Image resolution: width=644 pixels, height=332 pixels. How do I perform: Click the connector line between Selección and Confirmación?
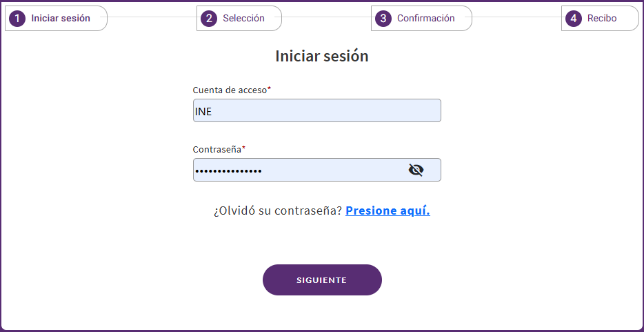point(327,17)
